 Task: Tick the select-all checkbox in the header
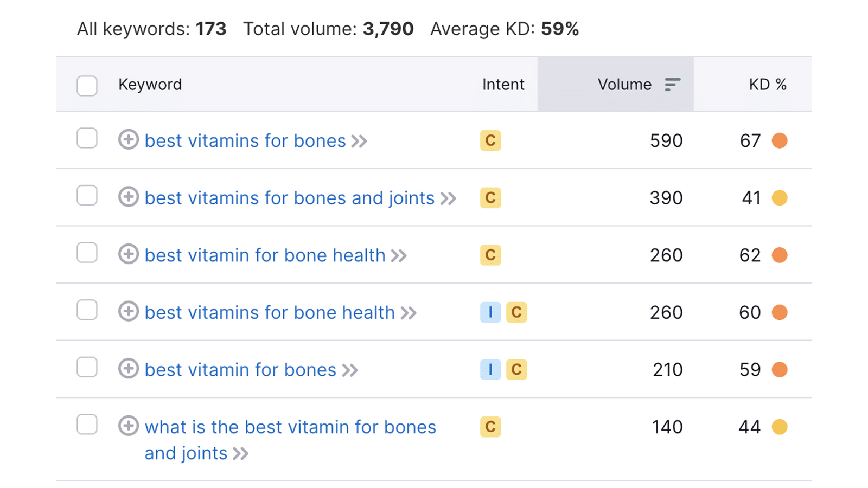[x=86, y=85]
